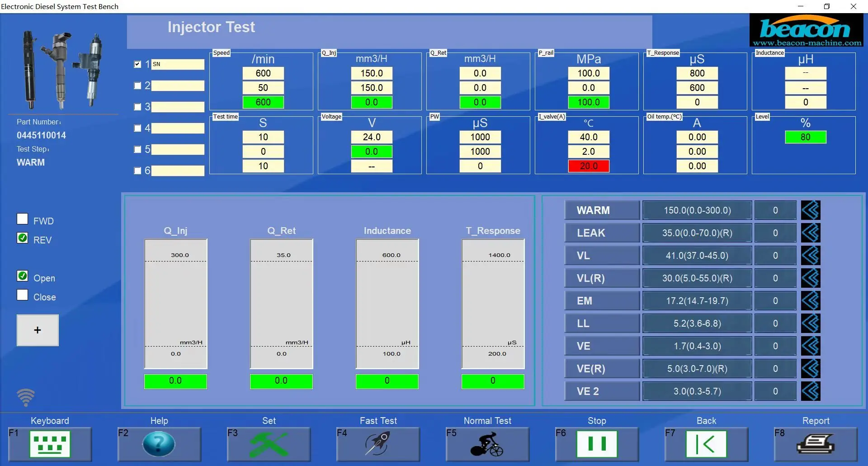Open Set tools wrench icon
The height and width of the screenshot is (466, 868).
click(269, 444)
